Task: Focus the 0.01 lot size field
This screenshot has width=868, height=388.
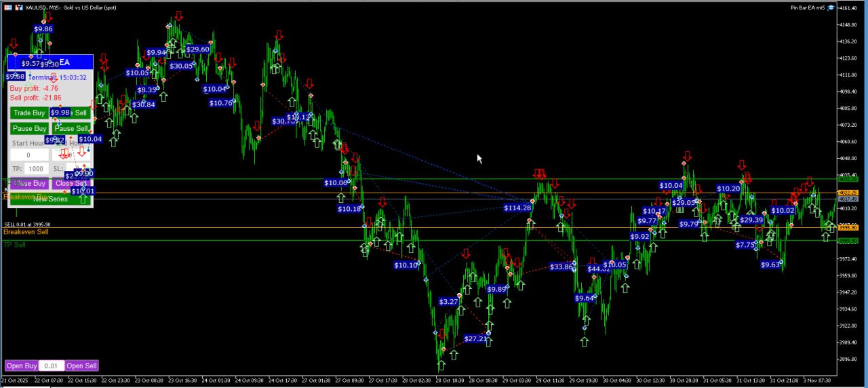Action: coord(52,366)
